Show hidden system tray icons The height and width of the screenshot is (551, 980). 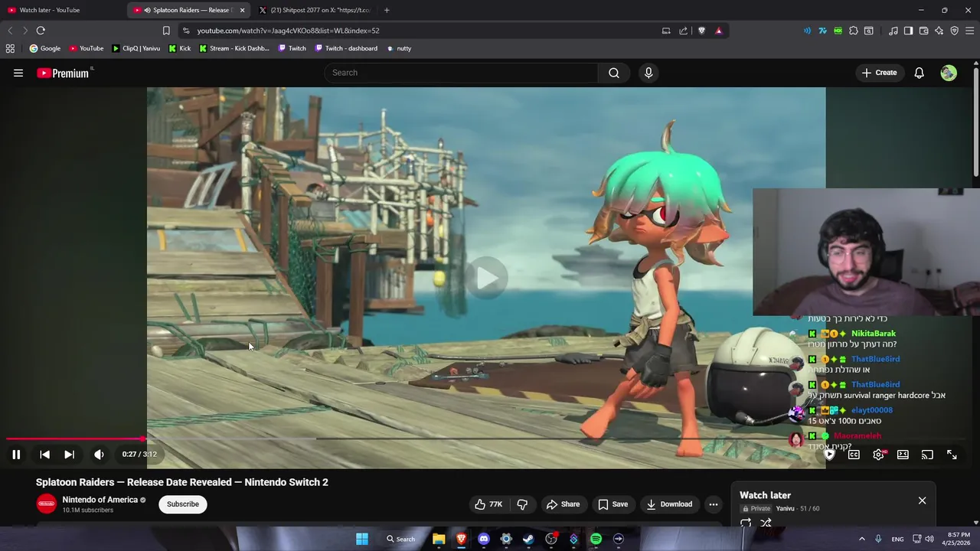tap(861, 539)
